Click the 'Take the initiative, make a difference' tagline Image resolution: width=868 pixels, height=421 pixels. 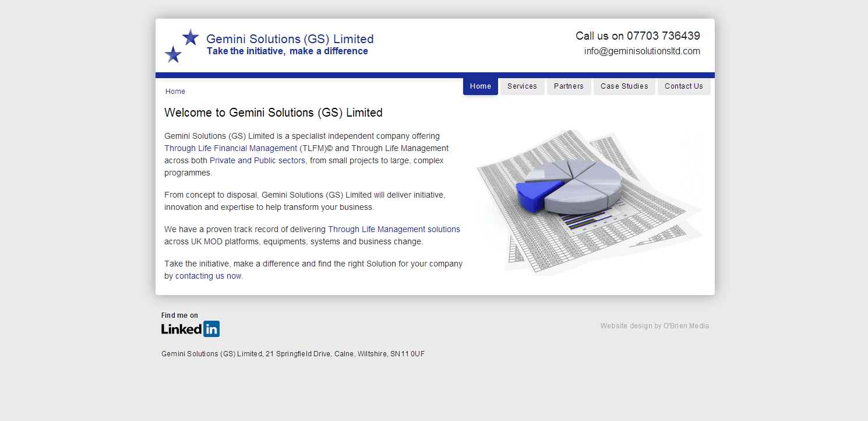287,51
